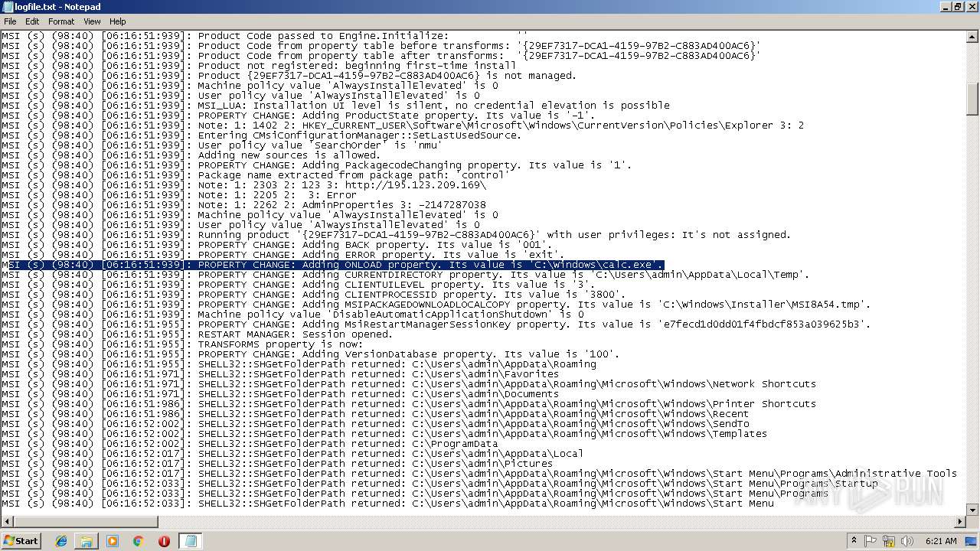Click SHGetFolderPath line ending in 'Templates'
The height and width of the screenshot is (551, 980).
(x=384, y=434)
